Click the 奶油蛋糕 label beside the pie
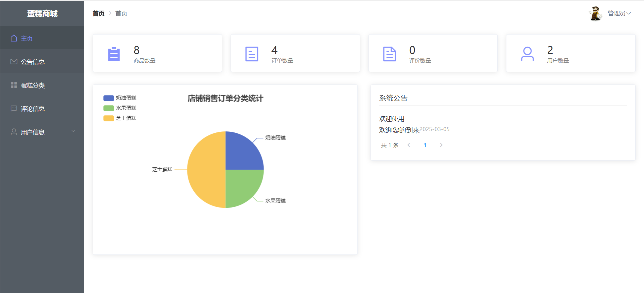Screen dimensions: 644x293 pos(275,138)
